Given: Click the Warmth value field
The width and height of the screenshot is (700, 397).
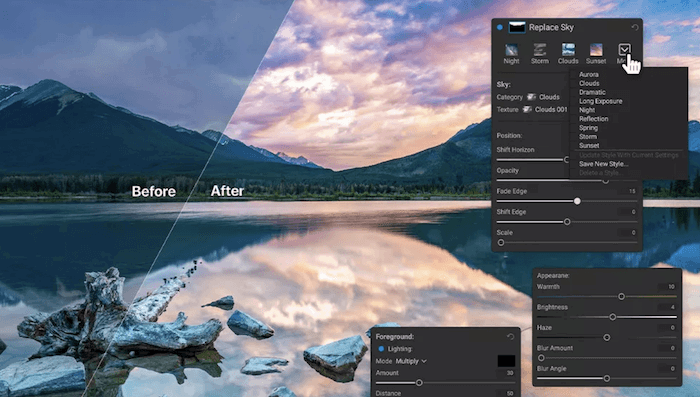Looking at the screenshot, I should 668,287.
